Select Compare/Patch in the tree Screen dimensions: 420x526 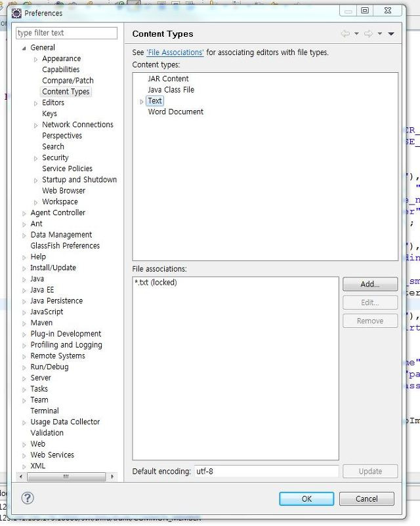pos(68,81)
